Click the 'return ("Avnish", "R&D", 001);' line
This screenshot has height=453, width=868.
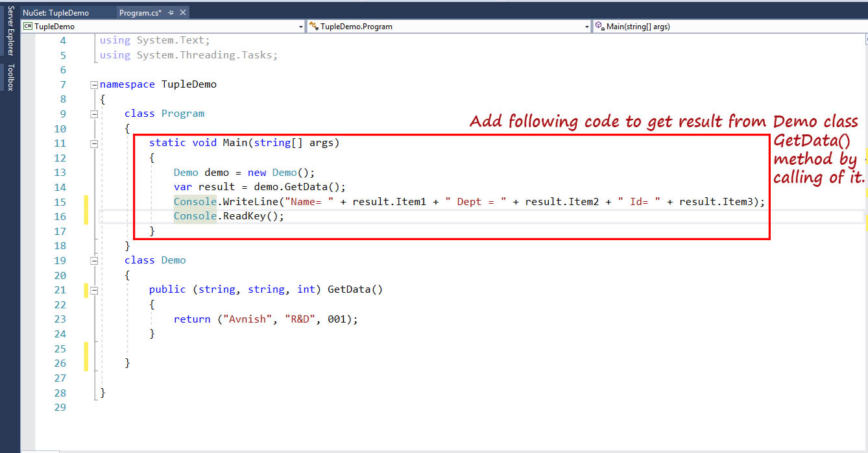point(266,319)
